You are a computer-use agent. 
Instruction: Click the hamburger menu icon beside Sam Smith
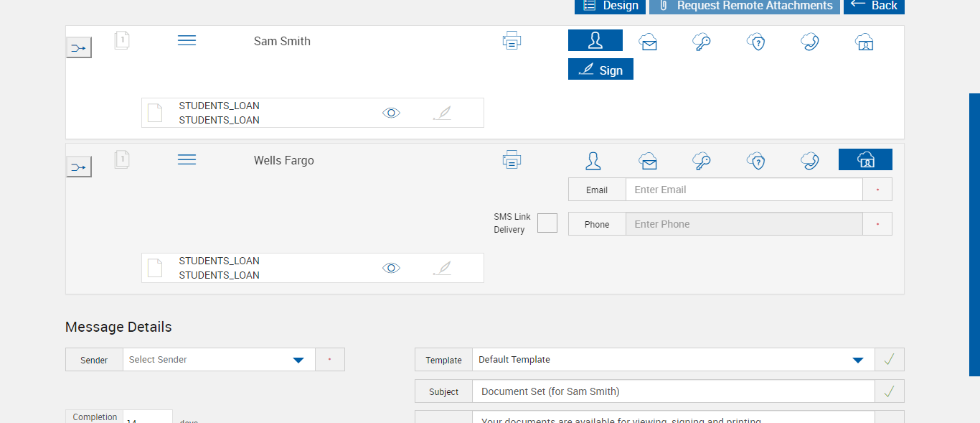(187, 41)
